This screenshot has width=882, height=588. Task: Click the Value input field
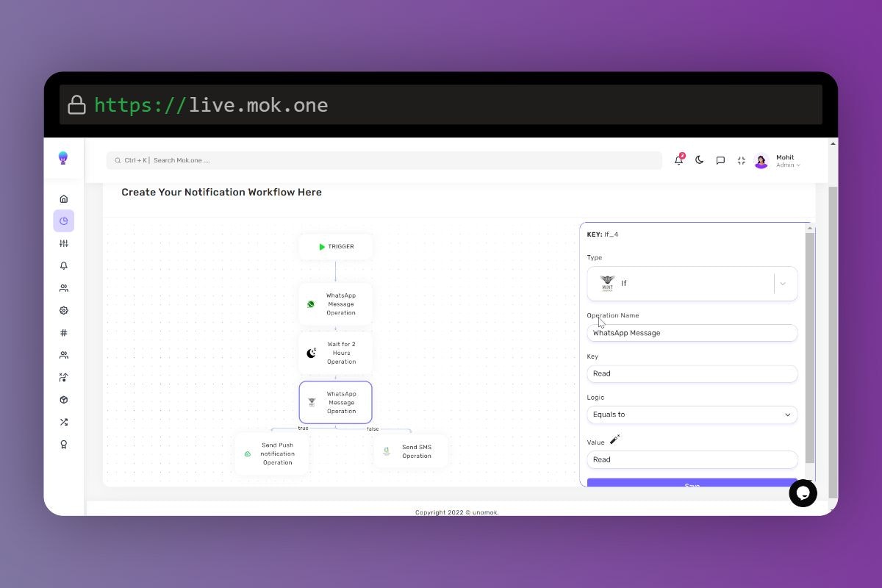click(692, 459)
